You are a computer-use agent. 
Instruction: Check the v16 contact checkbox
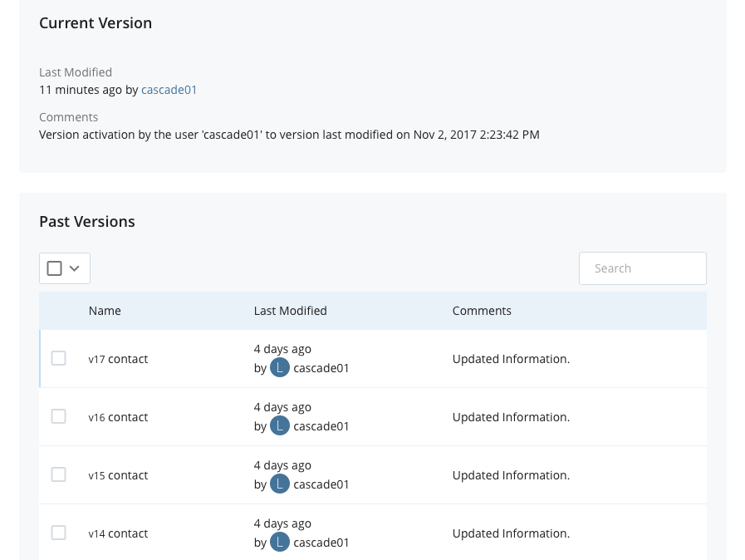(58, 416)
